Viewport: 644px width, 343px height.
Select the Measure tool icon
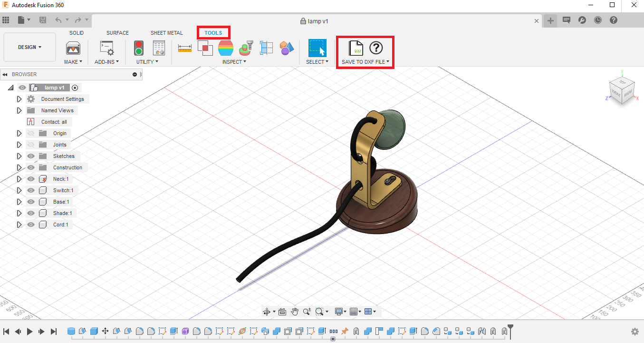tap(184, 48)
